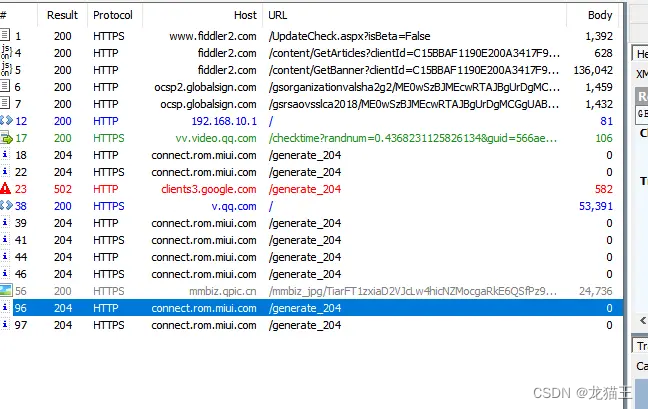
Task: Select the /UpdateCheck.aspx?isBeta=False URL
Action: tap(350, 36)
